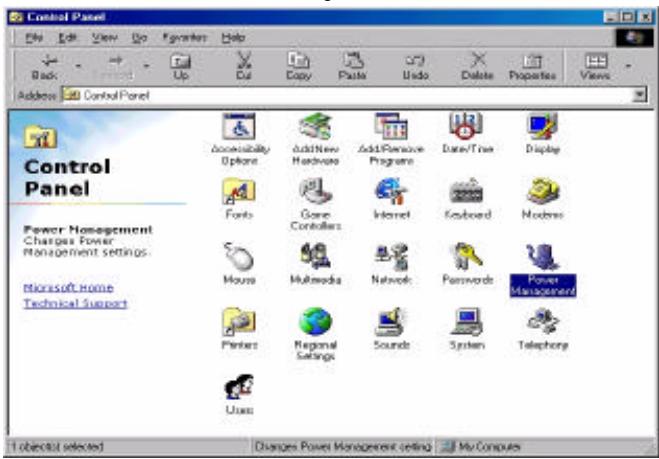Open the Printers folder icon
This screenshot has width=659, height=459.
pos(239,322)
